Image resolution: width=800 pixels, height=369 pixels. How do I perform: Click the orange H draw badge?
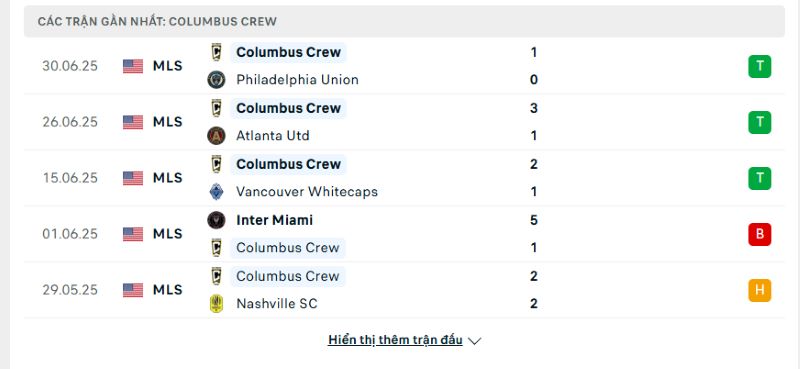pyautogui.click(x=760, y=290)
